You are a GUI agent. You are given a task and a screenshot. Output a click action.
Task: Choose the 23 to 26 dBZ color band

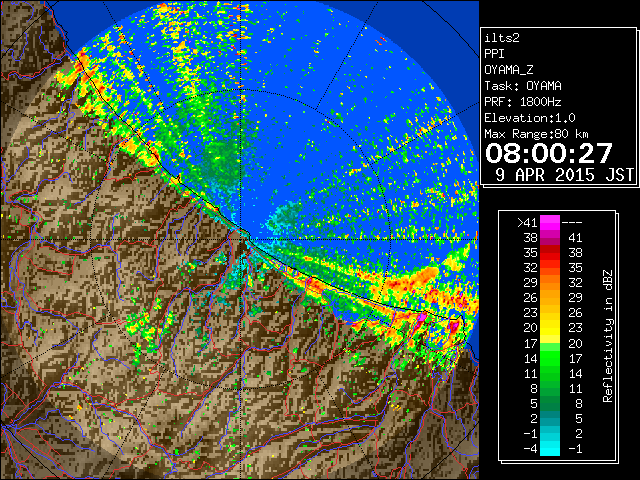(550, 313)
